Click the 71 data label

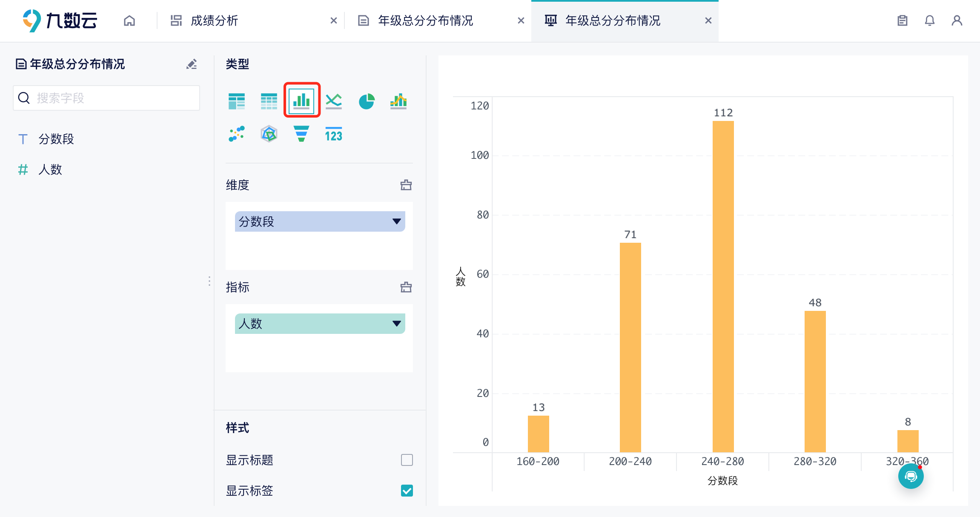point(630,235)
